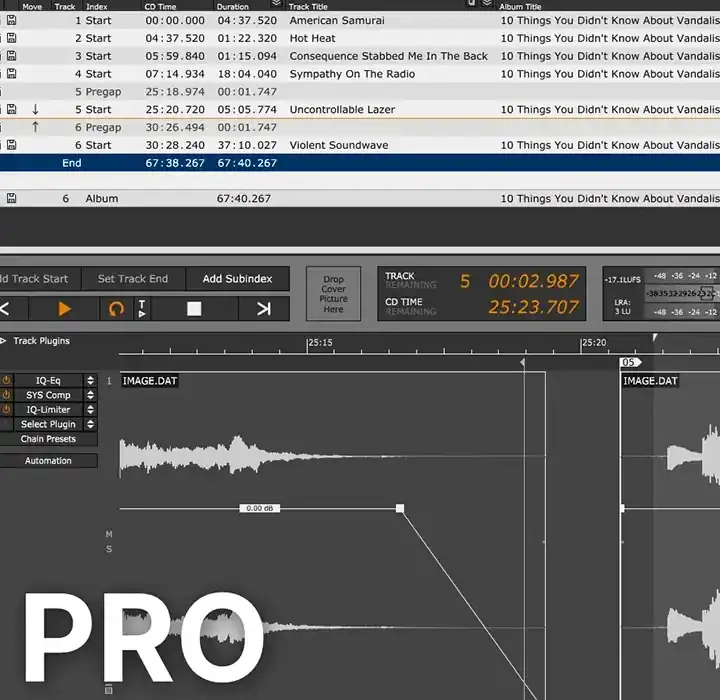720x700 pixels.
Task: Click the save icon in the Consequence Stabbed row
Action: pos(11,56)
